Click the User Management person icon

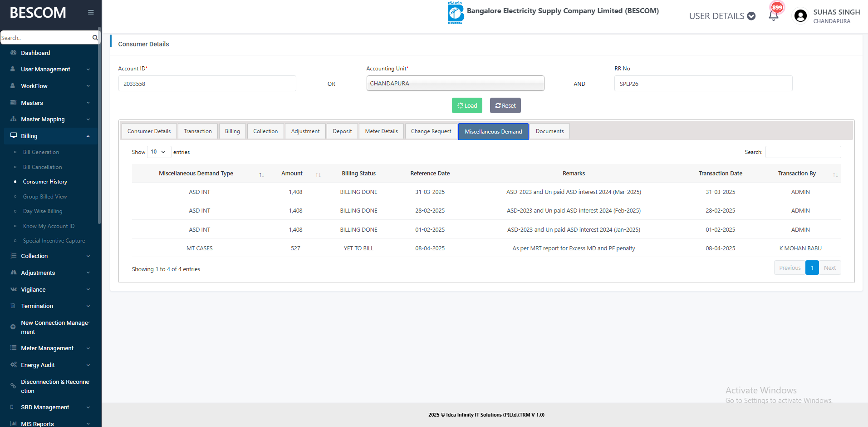13,69
